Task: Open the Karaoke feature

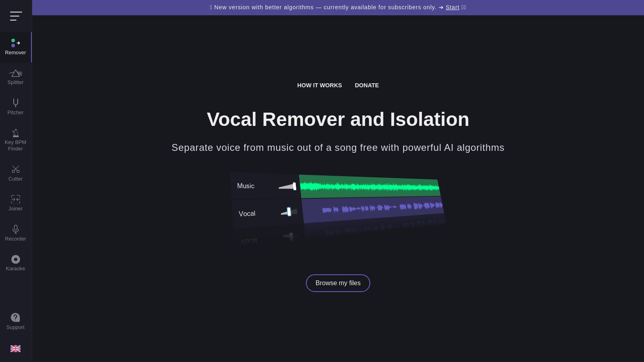Action: (15, 263)
